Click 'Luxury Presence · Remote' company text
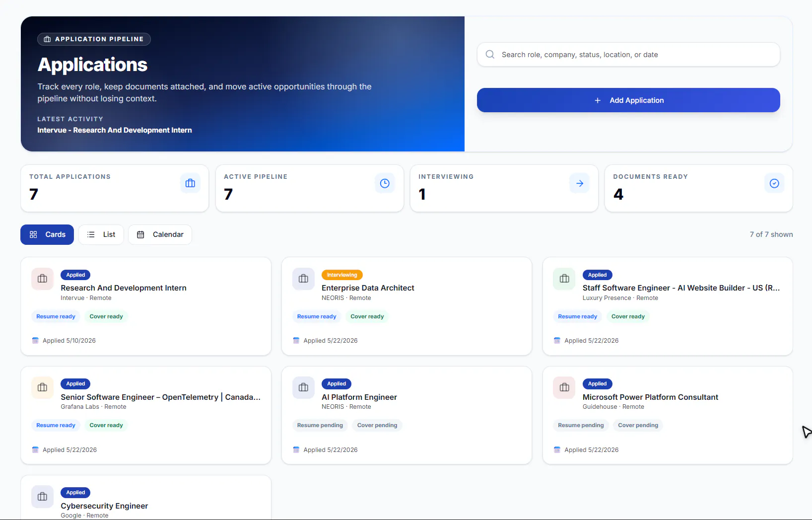This screenshot has height=520, width=812. 620,298
